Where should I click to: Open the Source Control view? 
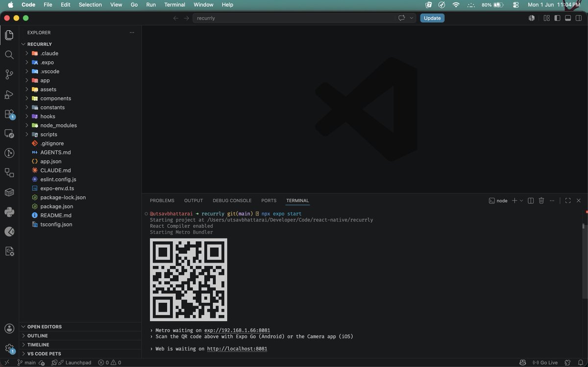(9, 75)
